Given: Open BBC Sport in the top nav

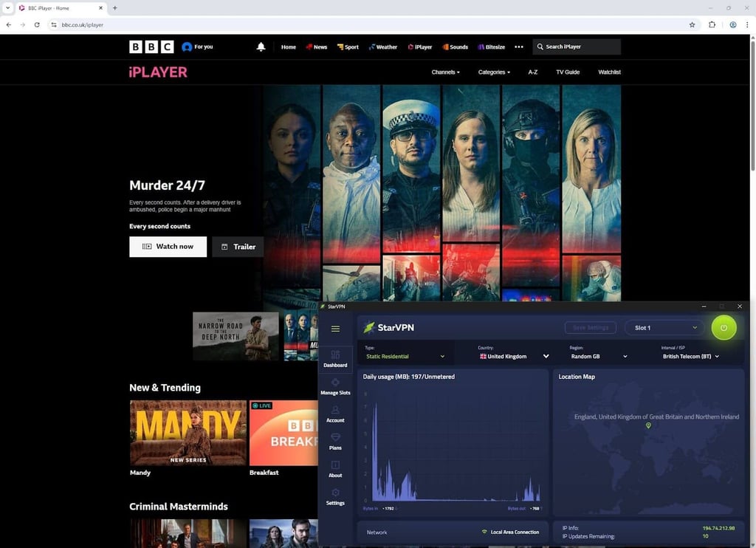Looking at the screenshot, I should tap(348, 47).
